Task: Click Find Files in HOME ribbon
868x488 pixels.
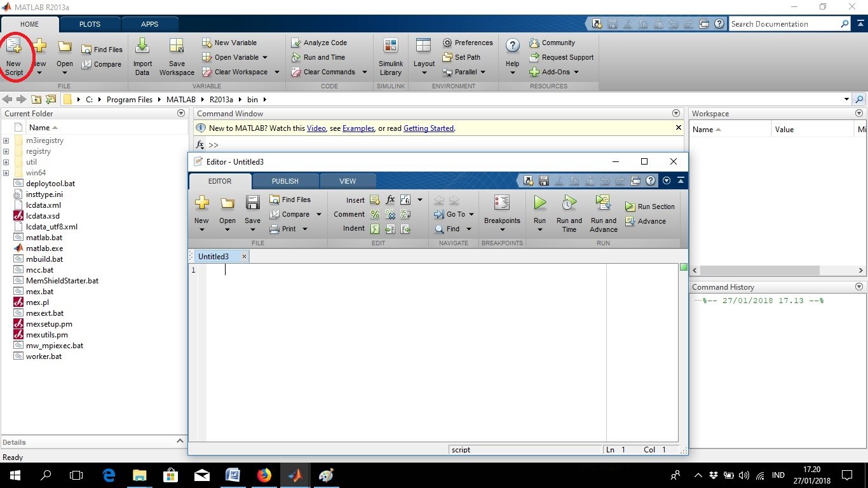Action: (x=102, y=50)
